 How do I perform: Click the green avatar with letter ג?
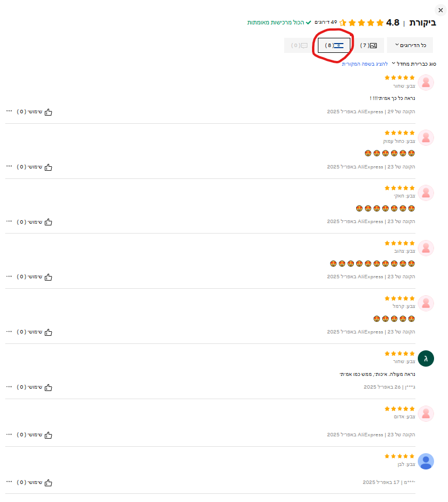coord(426,358)
